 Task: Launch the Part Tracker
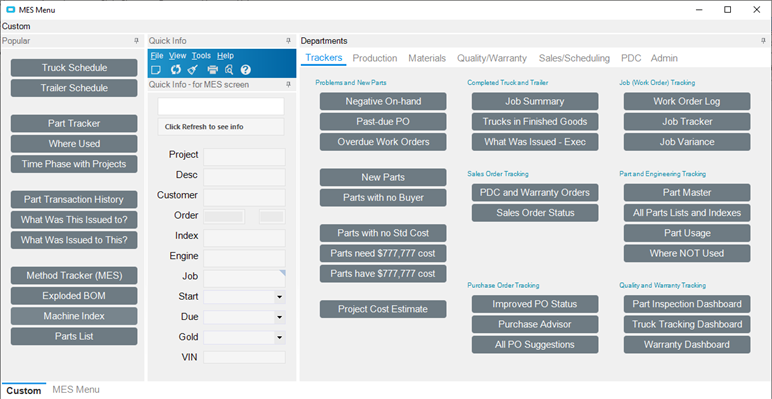[74, 124]
